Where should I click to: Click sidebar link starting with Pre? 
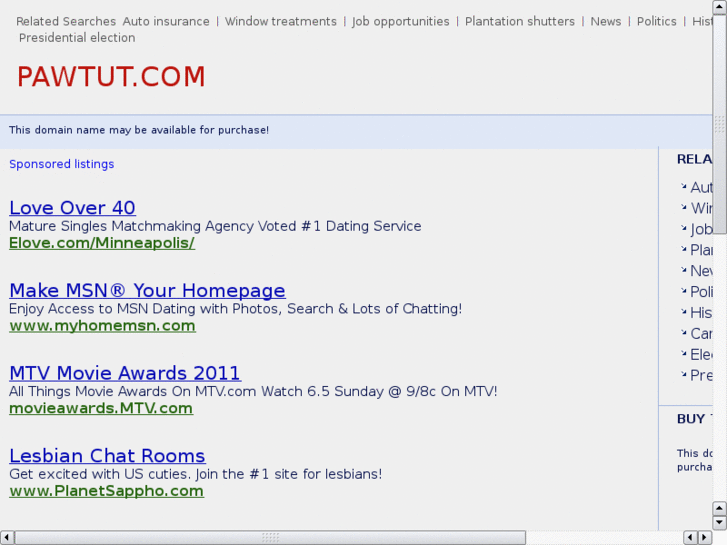pos(701,375)
